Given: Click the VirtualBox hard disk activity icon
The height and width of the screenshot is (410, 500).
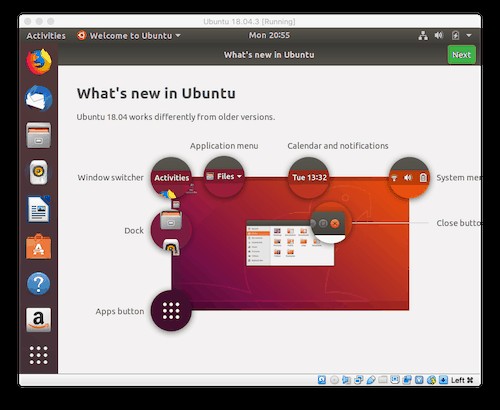Looking at the screenshot, I should tap(322, 380).
